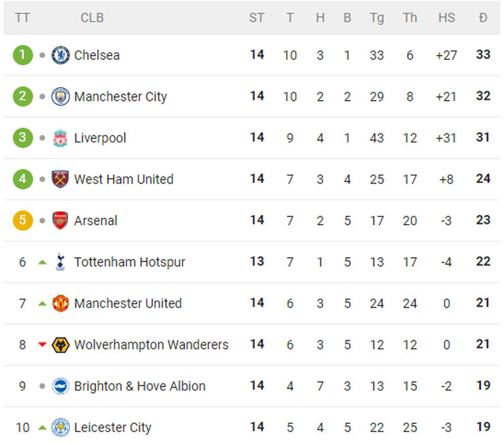Open the Chelsea team name link
The image size is (504, 443).
[97, 55]
